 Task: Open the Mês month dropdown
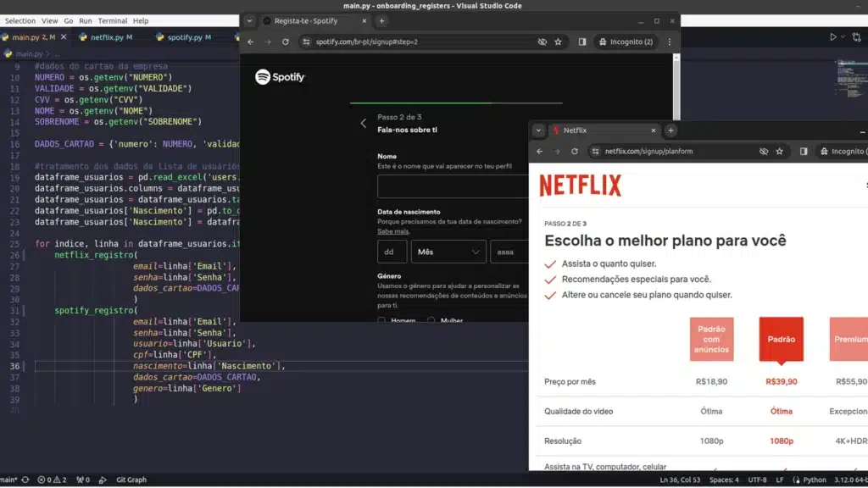pos(448,252)
